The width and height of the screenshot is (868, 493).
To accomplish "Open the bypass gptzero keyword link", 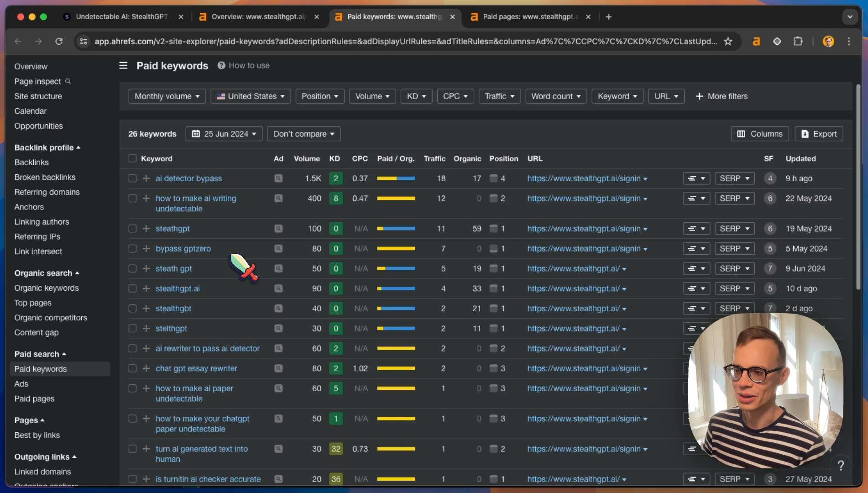I will coord(183,249).
